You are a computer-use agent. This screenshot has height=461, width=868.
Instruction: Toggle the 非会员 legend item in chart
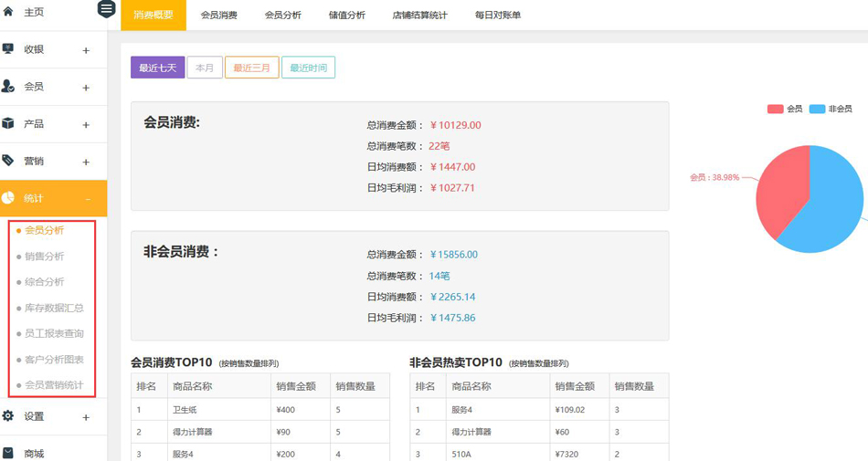pos(830,109)
